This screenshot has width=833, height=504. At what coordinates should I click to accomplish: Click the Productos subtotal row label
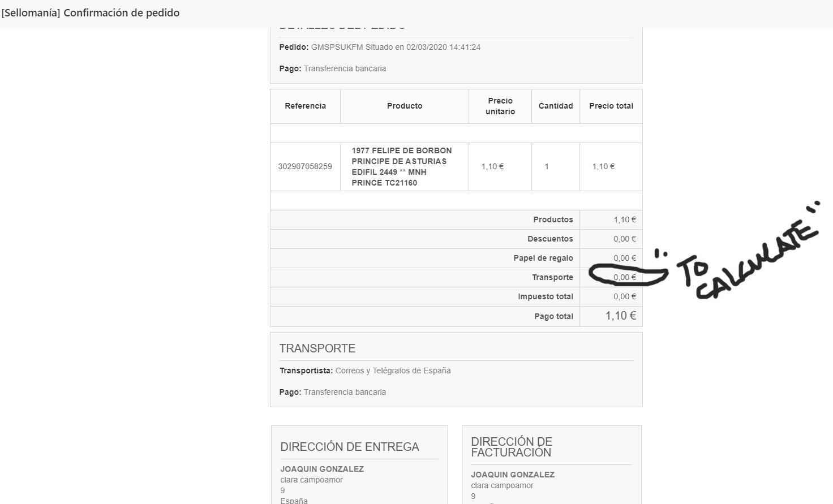[x=553, y=219]
